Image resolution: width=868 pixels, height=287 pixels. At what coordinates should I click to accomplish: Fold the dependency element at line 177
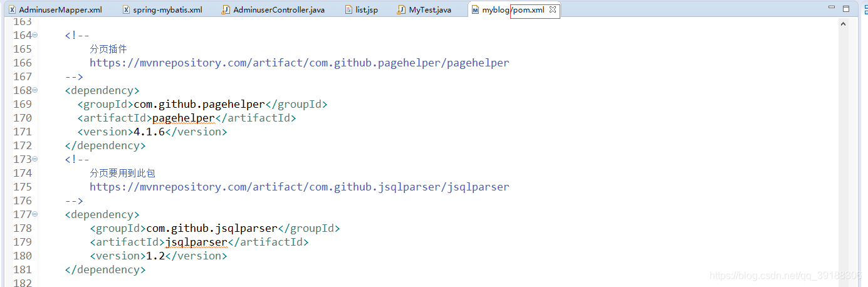pyautogui.click(x=35, y=214)
